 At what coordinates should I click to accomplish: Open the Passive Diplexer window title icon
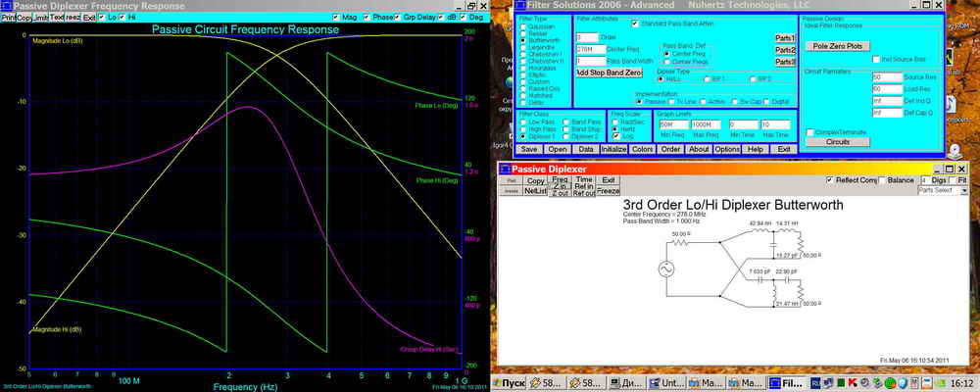click(x=505, y=169)
